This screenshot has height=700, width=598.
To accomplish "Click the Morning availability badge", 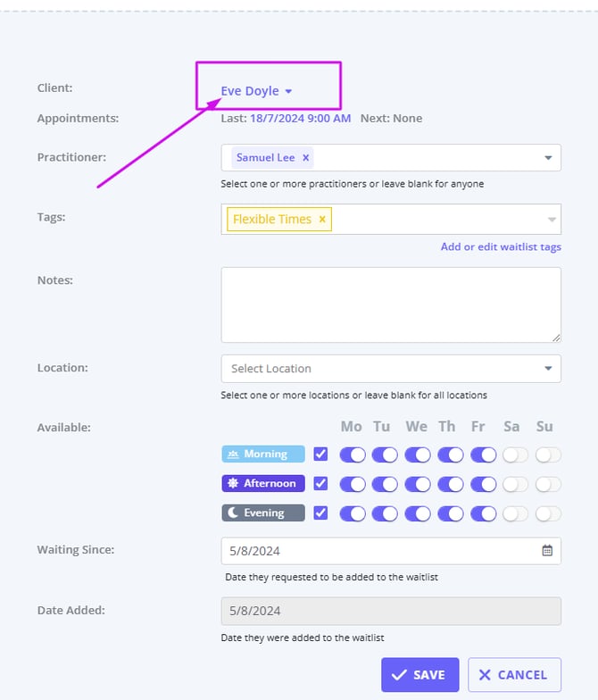I will 263,454.
